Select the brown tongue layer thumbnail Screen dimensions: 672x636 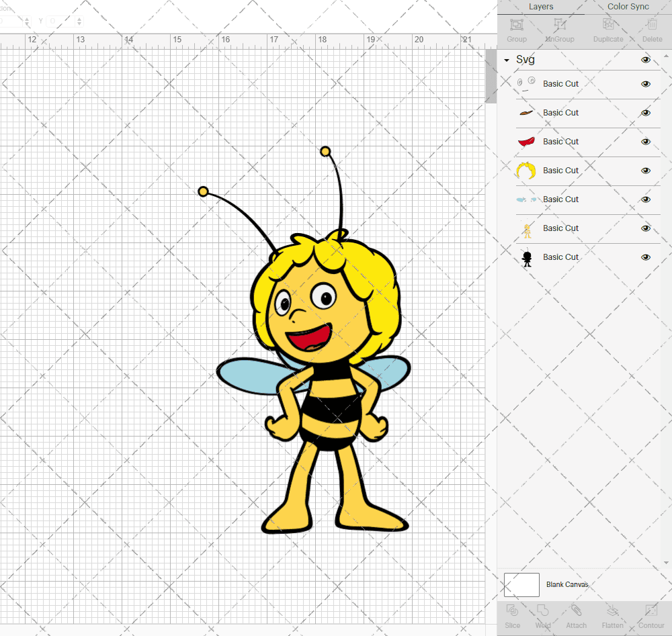[x=526, y=113]
